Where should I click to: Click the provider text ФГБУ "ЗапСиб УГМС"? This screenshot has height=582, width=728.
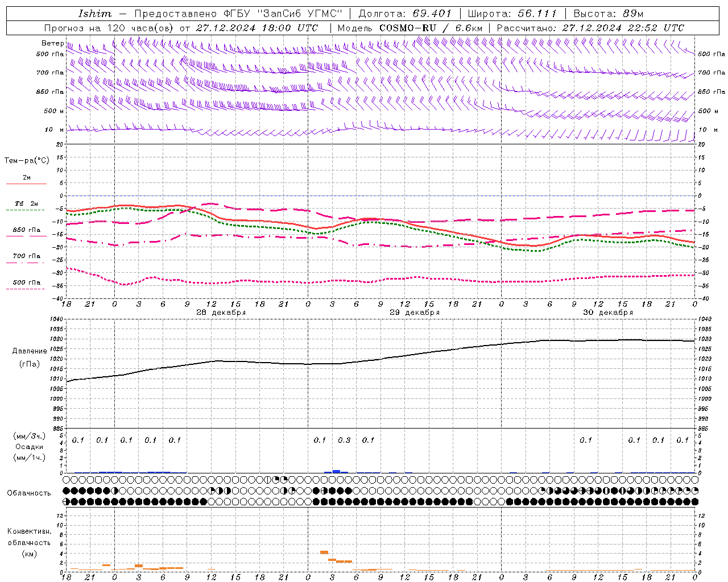point(282,14)
